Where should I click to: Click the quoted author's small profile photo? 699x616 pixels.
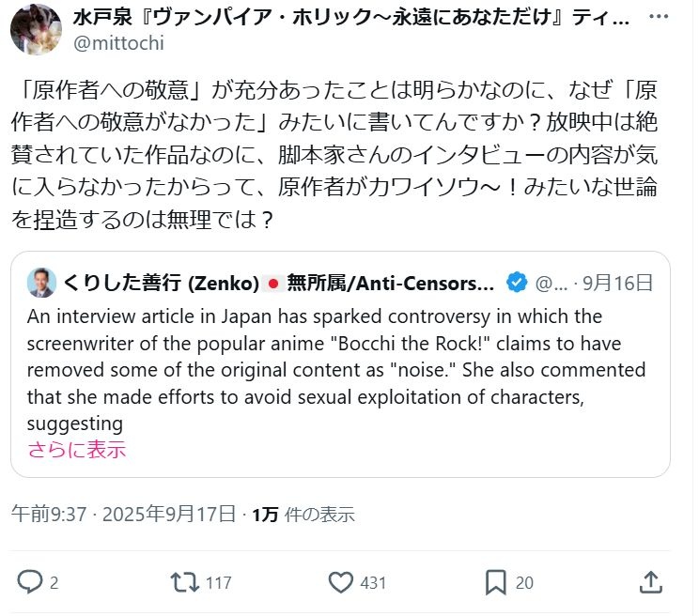click(x=41, y=281)
